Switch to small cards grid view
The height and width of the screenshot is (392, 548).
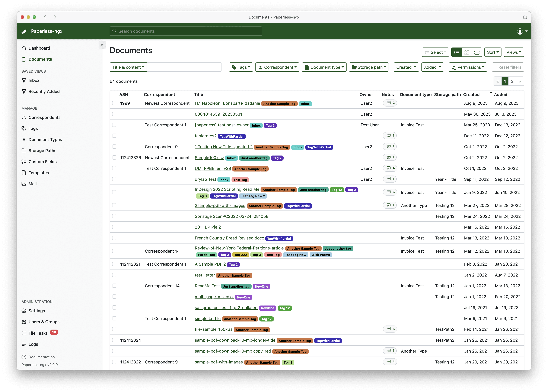(467, 52)
